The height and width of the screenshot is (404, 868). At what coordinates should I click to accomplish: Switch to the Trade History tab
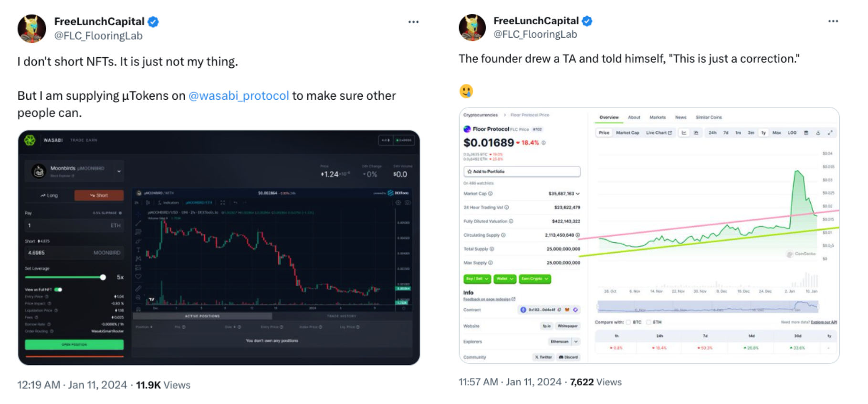tap(341, 316)
